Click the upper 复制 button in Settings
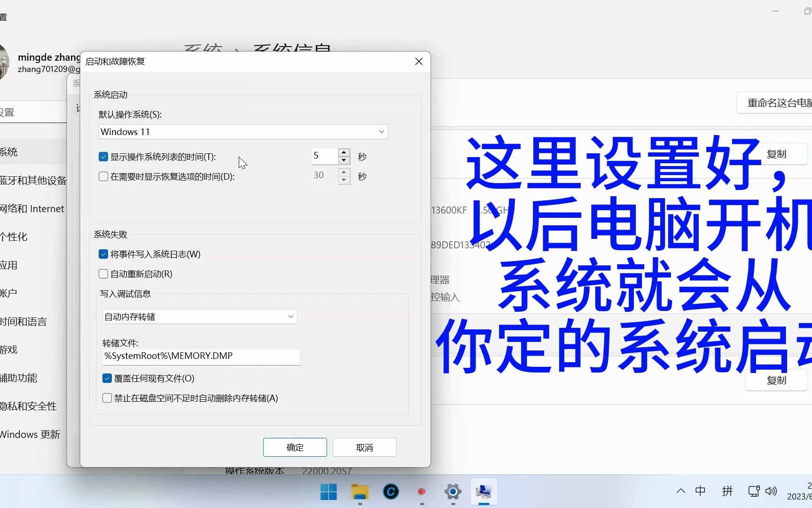This screenshot has height=508, width=812. coord(776,154)
